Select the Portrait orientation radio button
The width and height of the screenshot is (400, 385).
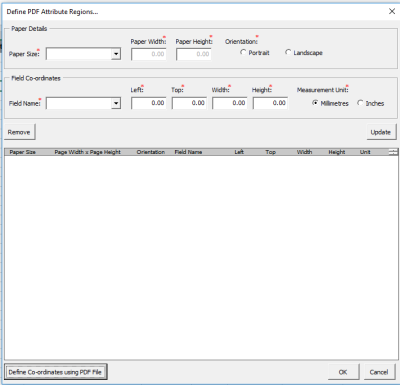click(243, 52)
